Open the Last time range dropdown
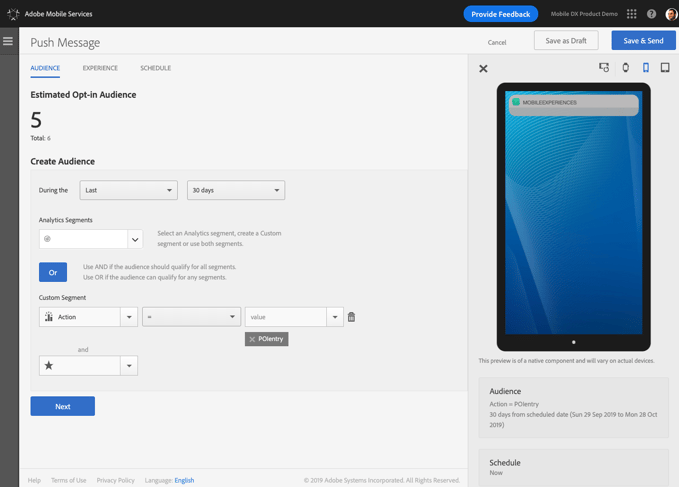The image size is (679, 487). tap(129, 190)
